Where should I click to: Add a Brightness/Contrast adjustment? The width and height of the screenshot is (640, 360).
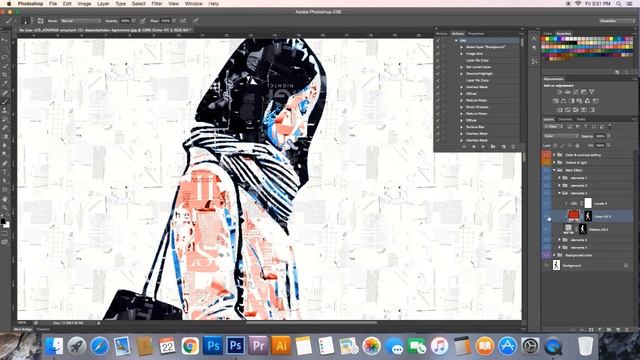[559, 92]
